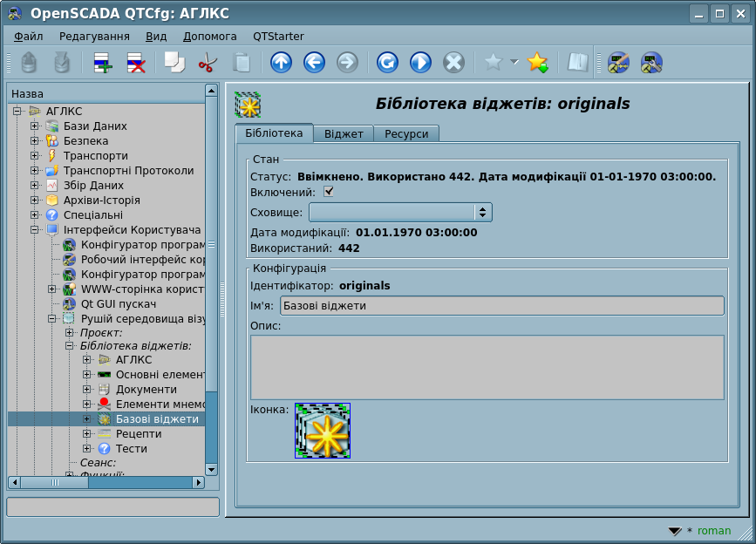Screen dimensions: 756x544
Task: Collapse the root АГЛКС tree node
Action: click(x=17, y=112)
